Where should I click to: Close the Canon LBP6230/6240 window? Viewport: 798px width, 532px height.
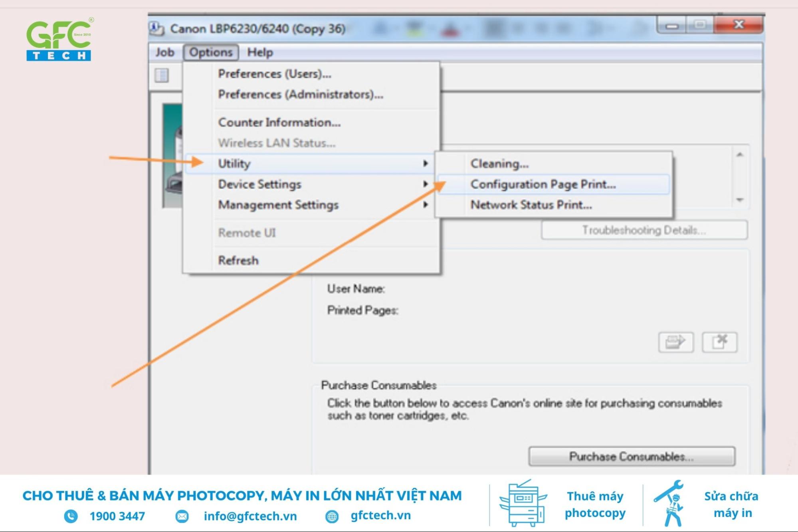coord(739,25)
